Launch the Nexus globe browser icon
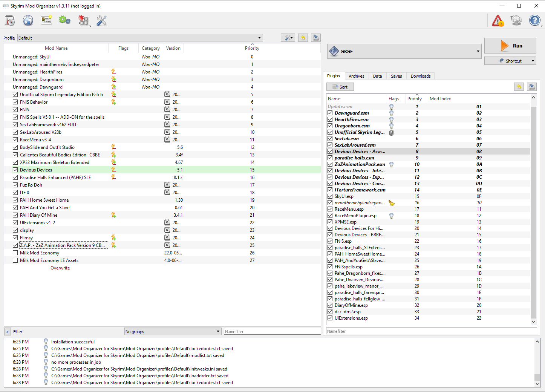Viewport: 545px width, 392px height. click(28, 20)
